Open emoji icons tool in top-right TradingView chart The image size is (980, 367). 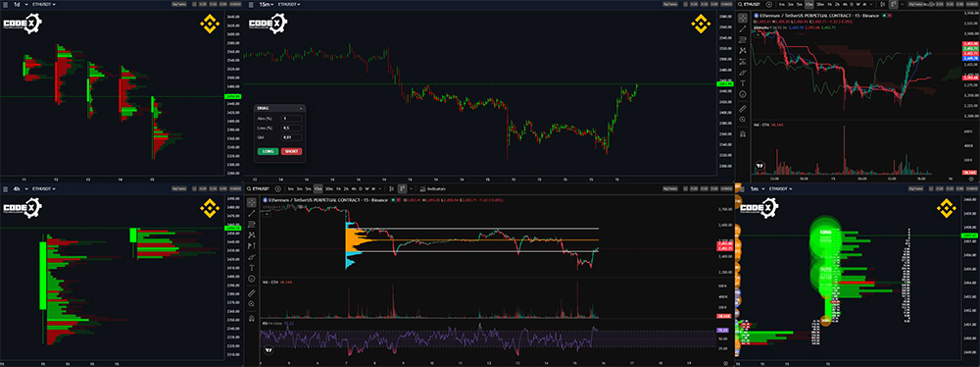pyautogui.click(x=743, y=94)
